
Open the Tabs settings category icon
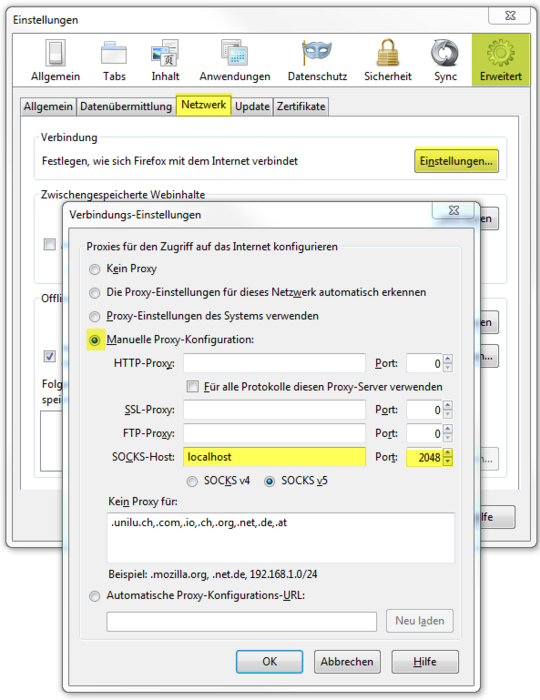(x=114, y=54)
